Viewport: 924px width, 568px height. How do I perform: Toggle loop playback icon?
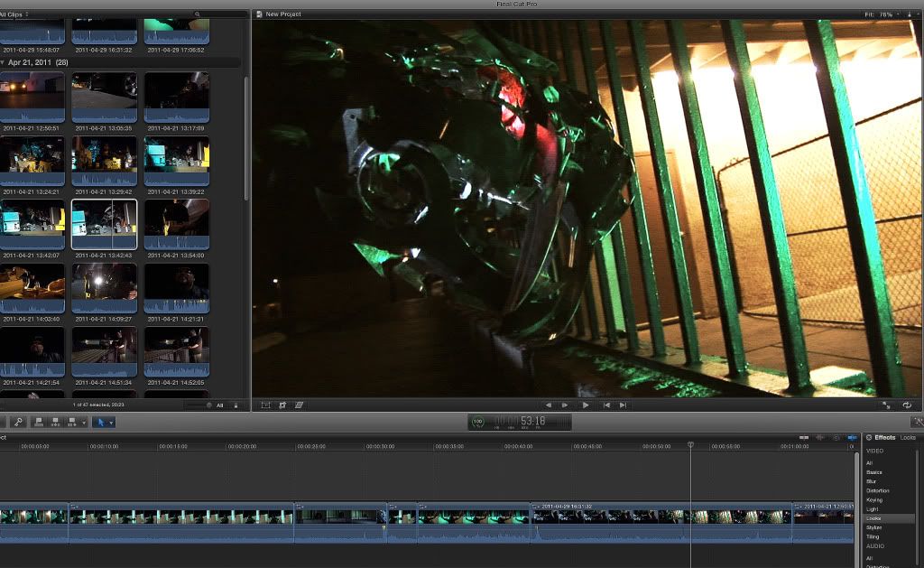coord(907,405)
